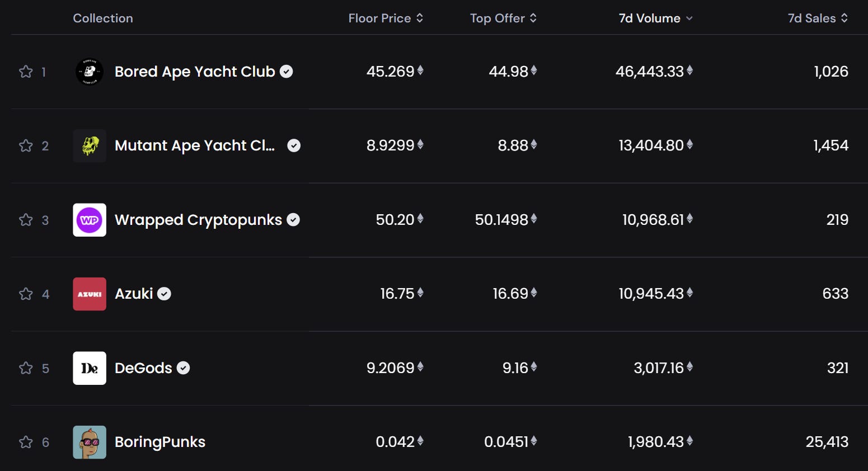Viewport: 868px width, 471px height.
Task: Click the DeGods collection logo
Action: 90,368
